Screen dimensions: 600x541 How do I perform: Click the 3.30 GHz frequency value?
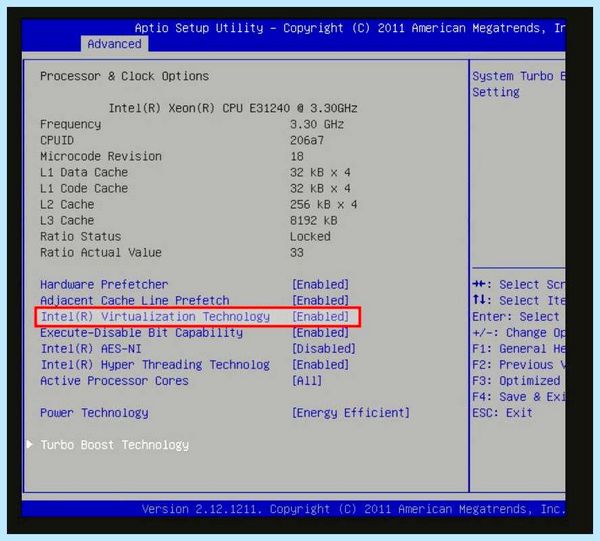[317, 125]
